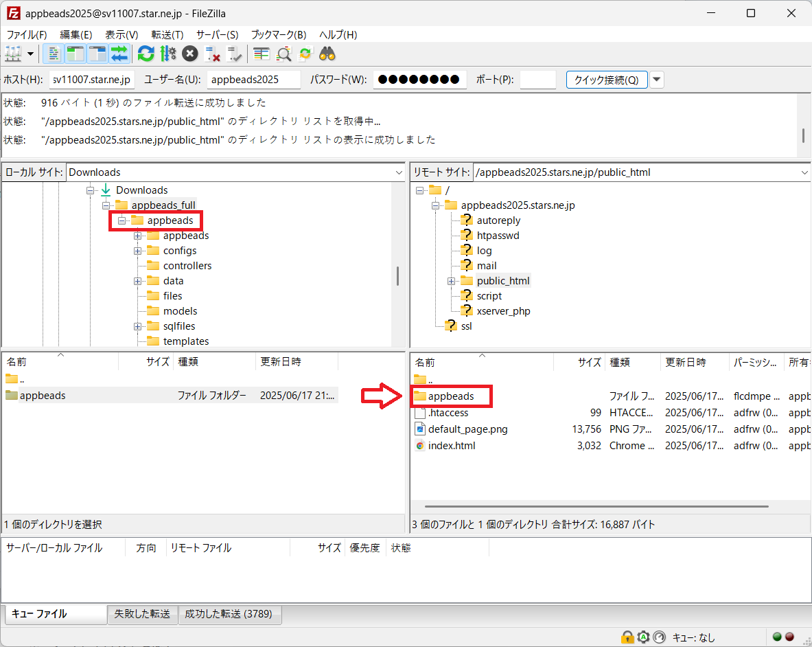The width and height of the screenshot is (812, 647).
Task: Select the models folder in local tree
Action: 180,311
